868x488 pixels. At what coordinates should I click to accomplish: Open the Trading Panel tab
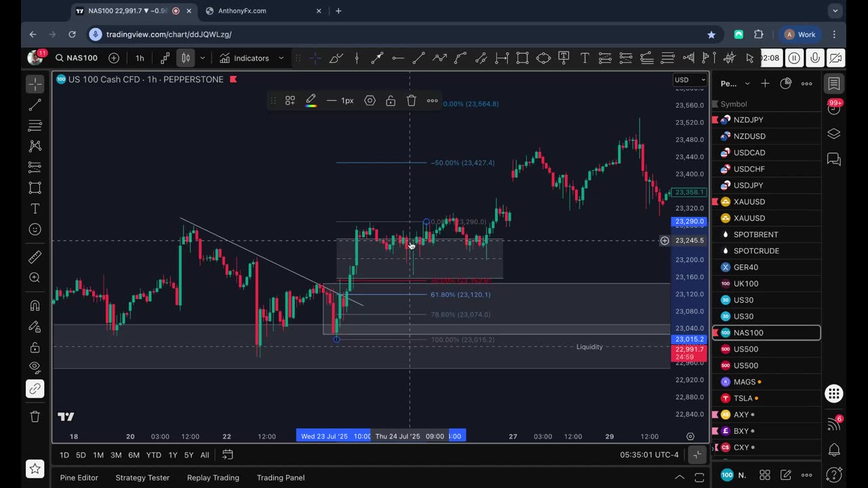(281, 478)
